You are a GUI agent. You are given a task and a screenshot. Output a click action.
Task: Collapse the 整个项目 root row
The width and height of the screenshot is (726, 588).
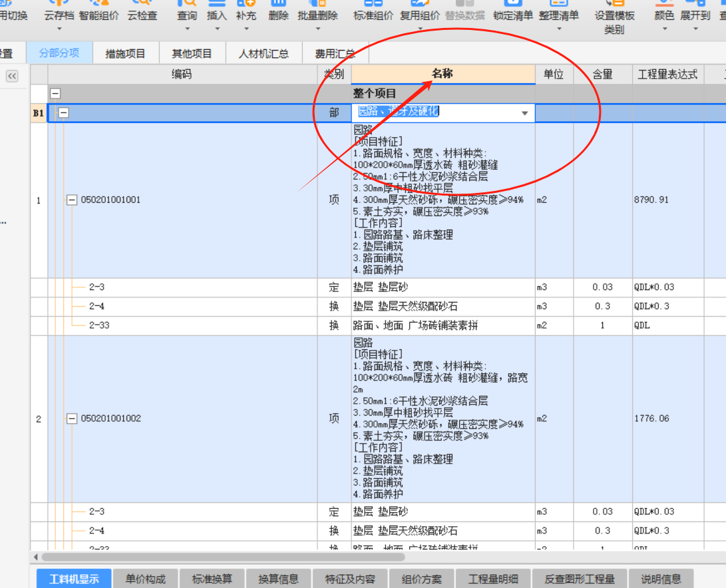coord(55,94)
